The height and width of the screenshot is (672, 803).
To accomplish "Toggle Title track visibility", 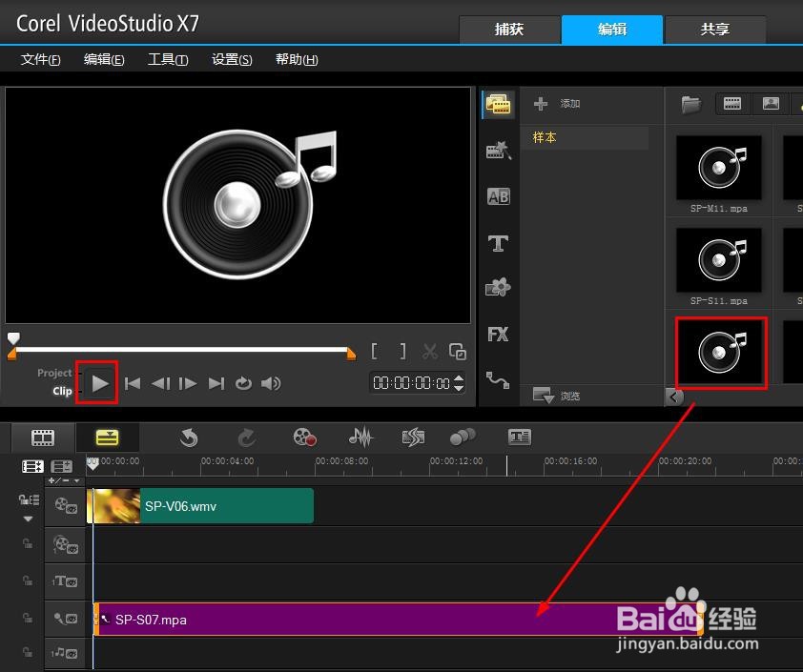I will point(65,581).
